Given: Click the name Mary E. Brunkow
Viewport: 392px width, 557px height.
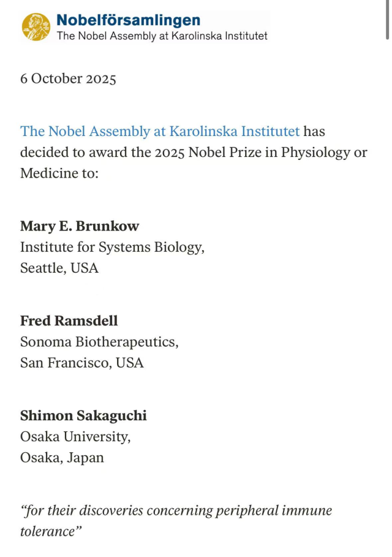Looking at the screenshot, I should point(80,226).
